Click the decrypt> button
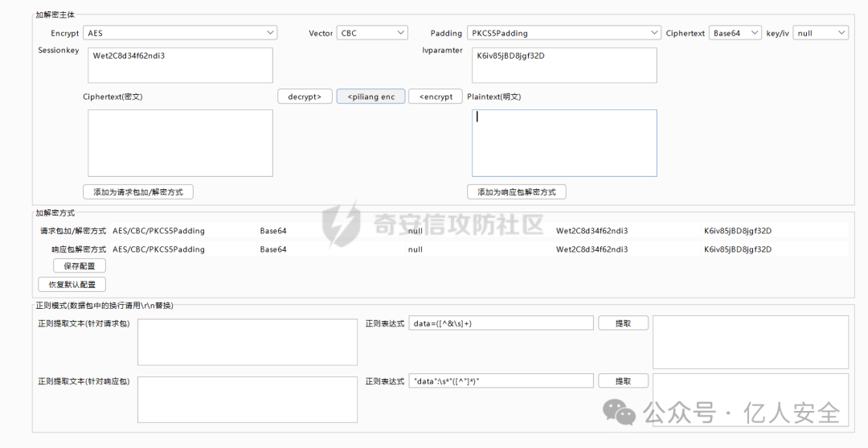868x448 pixels. [x=305, y=97]
